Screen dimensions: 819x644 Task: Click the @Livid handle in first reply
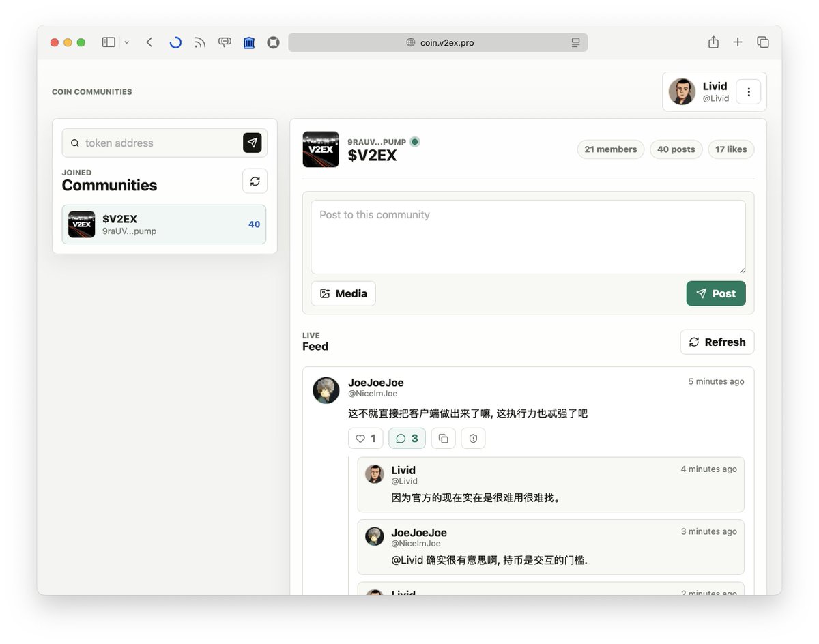click(x=405, y=481)
